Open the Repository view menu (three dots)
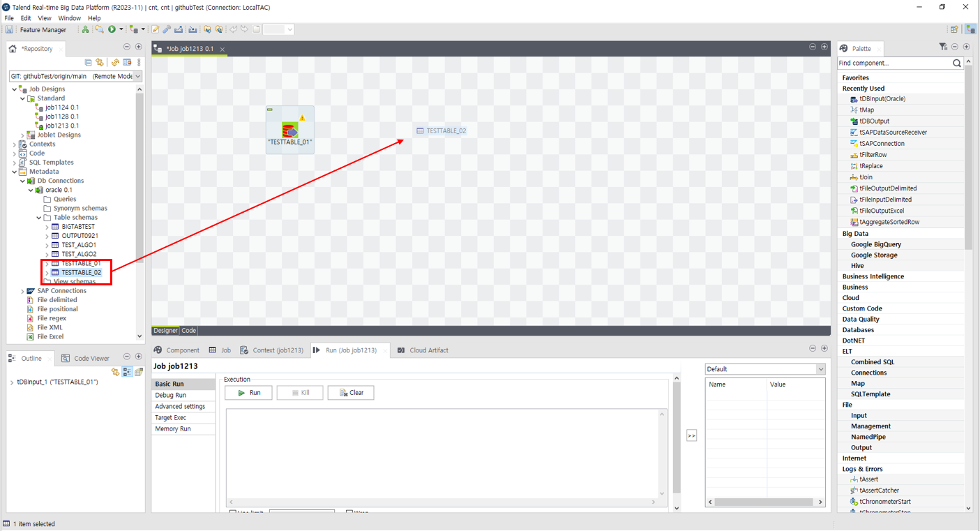The width and height of the screenshot is (980, 531). [x=139, y=63]
